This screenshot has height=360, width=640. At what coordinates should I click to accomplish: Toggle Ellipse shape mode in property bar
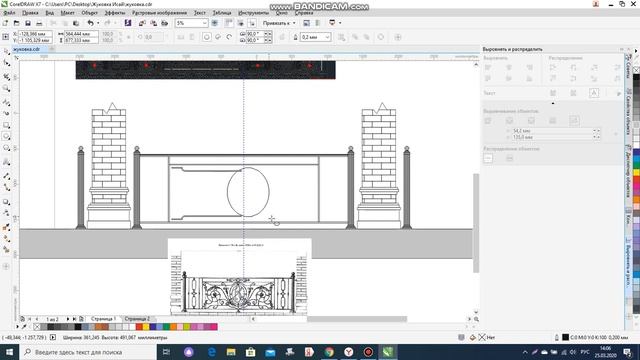coord(207,37)
